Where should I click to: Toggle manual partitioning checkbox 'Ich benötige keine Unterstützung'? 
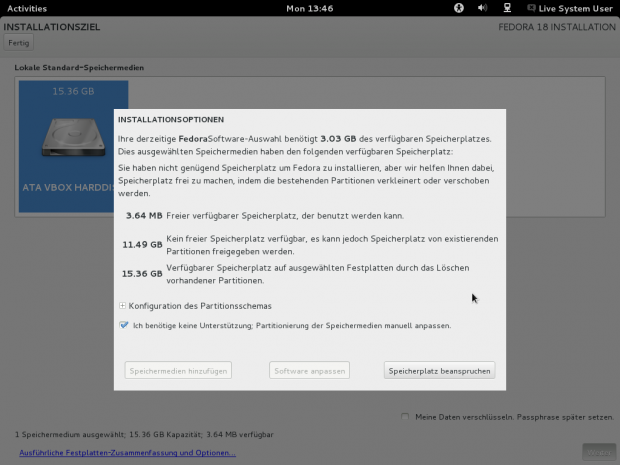coord(124,325)
